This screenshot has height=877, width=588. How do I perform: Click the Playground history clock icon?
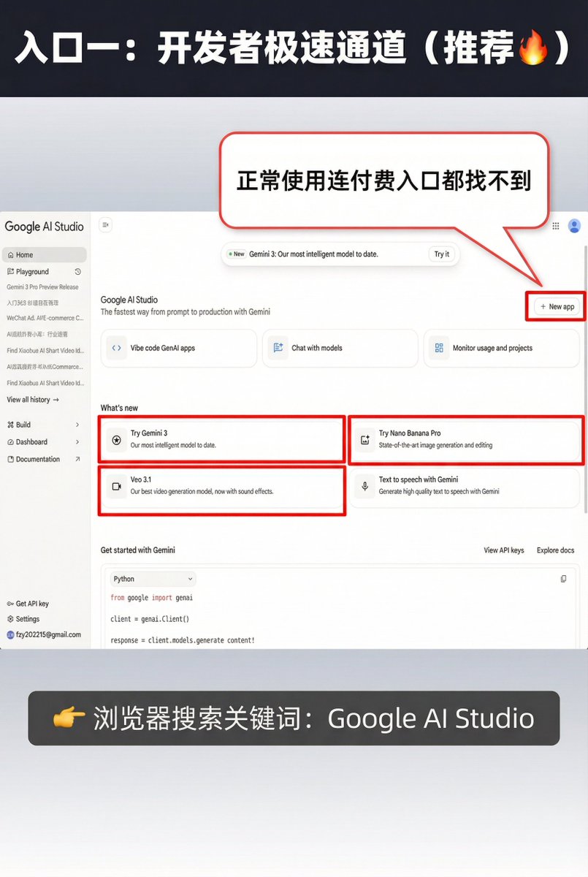tap(78, 272)
